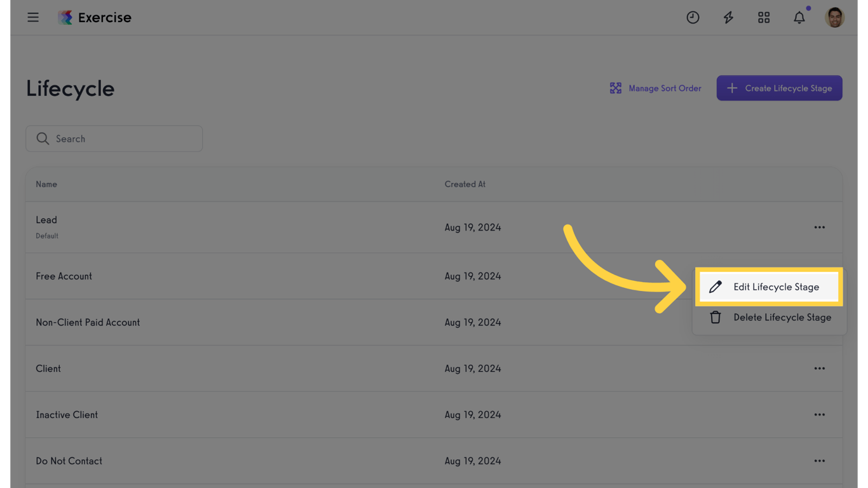This screenshot has height=488, width=868.
Task: Click the Manage Sort Order link
Action: [x=665, y=88]
